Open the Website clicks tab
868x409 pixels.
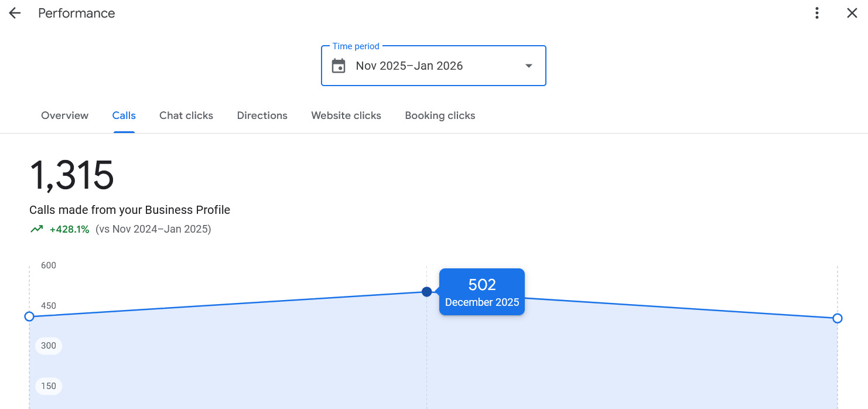click(x=346, y=115)
